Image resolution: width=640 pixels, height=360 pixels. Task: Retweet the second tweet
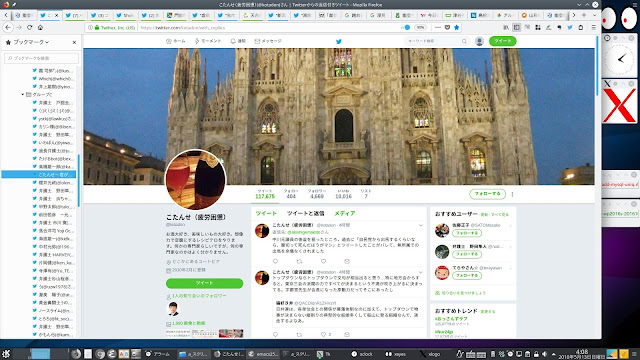point(299,334)
